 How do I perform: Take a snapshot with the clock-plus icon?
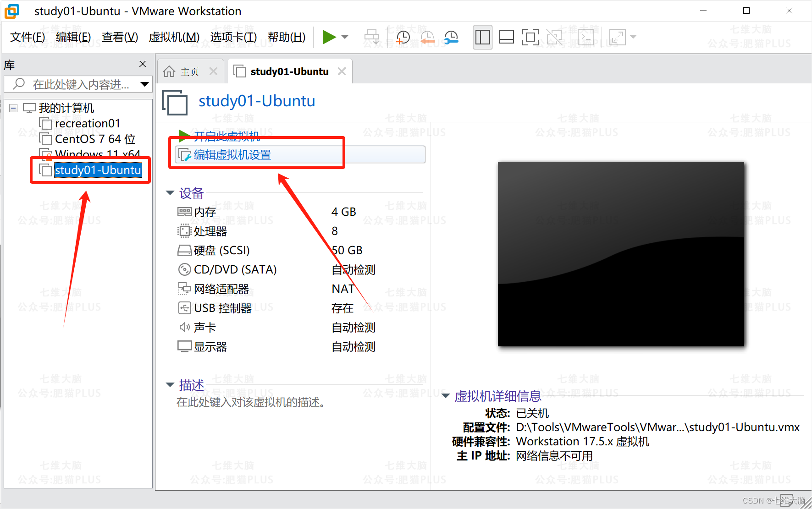tap(403, 37)
